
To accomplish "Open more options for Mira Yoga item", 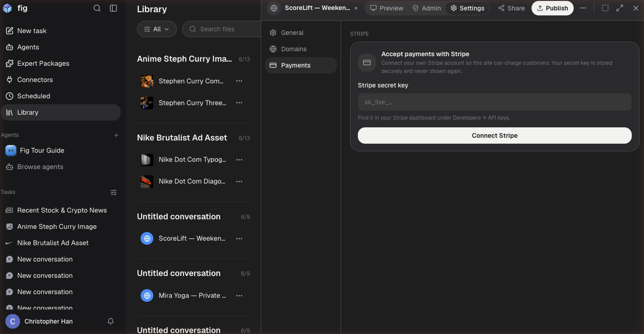I will pyautogui.click(x=239, y=295).
